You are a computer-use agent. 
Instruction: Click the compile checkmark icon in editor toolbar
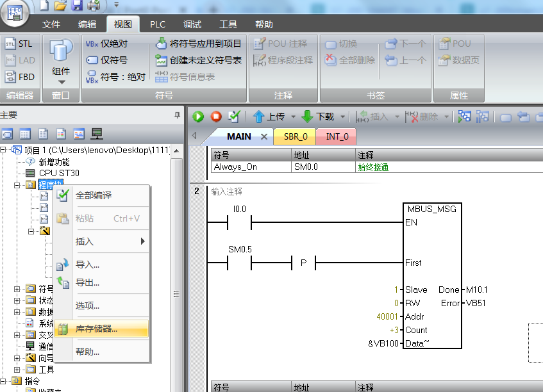coord(234,117)
